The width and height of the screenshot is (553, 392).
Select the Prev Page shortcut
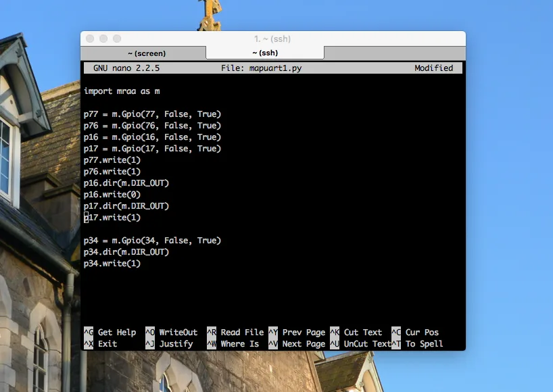point(304,333)
